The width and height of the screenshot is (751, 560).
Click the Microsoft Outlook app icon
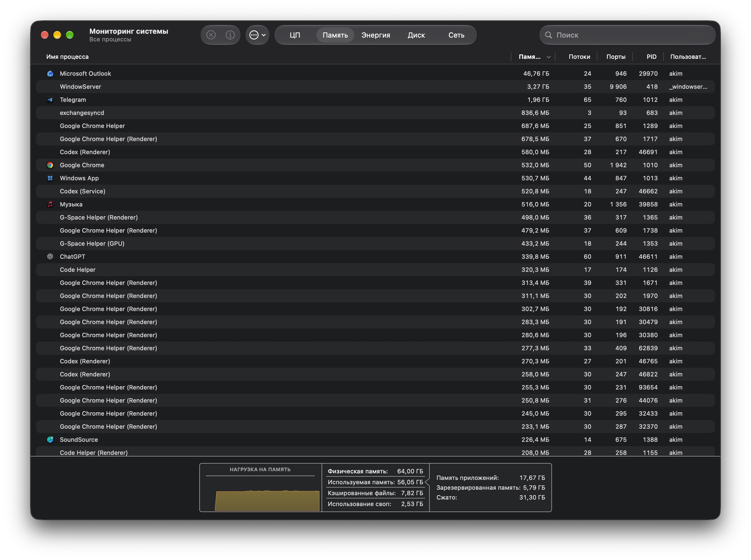tap(50, 74)
